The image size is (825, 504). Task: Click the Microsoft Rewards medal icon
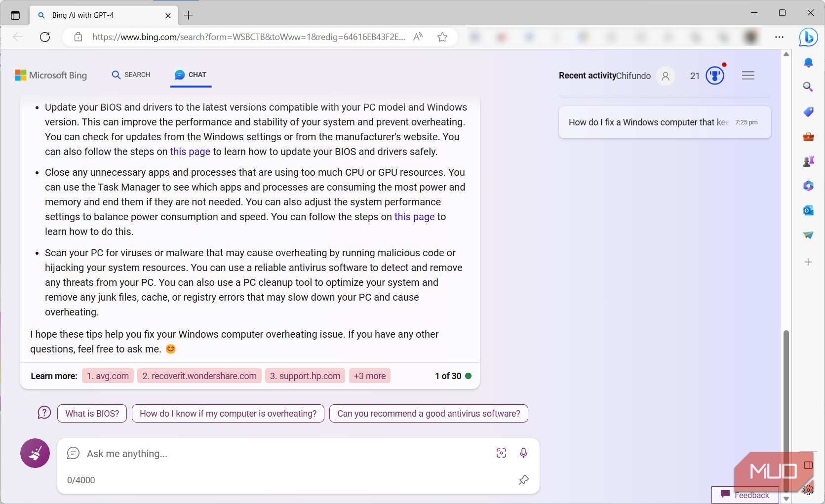[714, 75]
